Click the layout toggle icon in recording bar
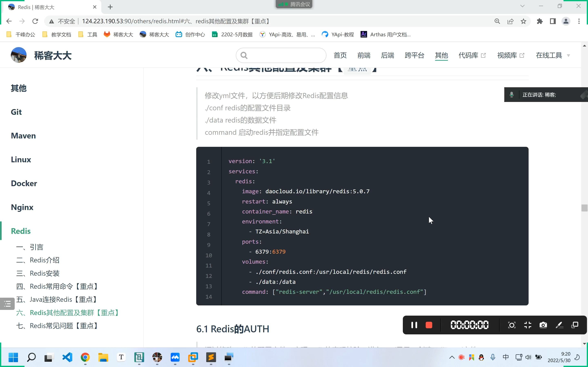The height and width of the screenshot is (367, 588). pos(575,325)
